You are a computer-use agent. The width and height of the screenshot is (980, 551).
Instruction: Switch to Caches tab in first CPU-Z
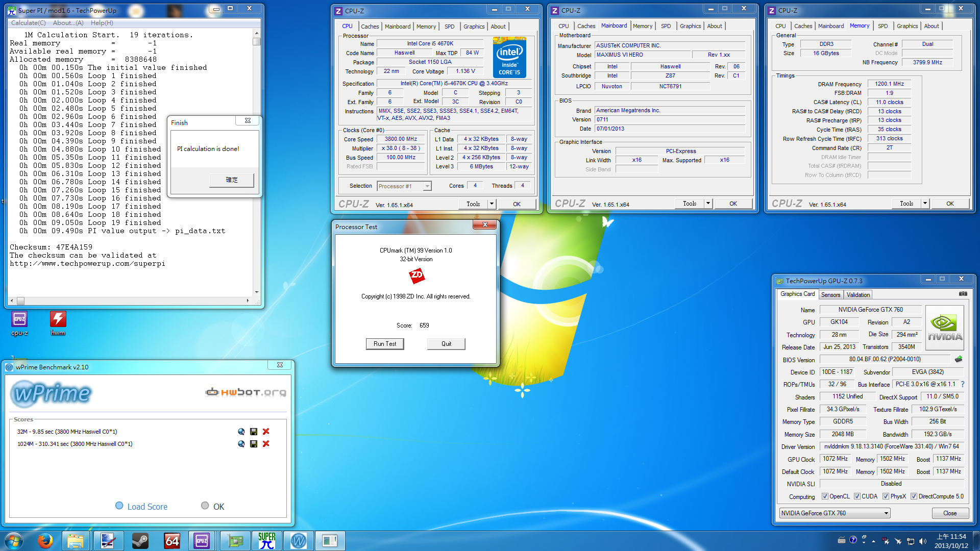(x=370, y=27)
